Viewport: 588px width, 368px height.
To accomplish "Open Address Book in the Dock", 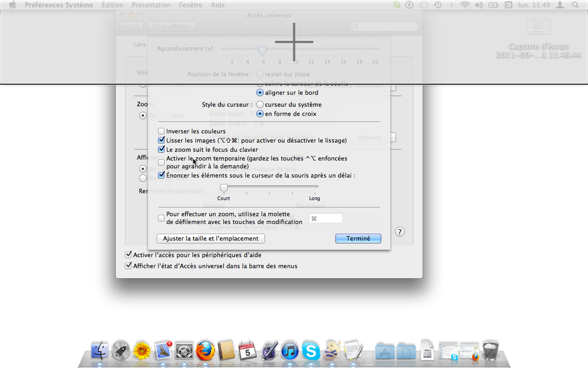I will pos(226,352).
